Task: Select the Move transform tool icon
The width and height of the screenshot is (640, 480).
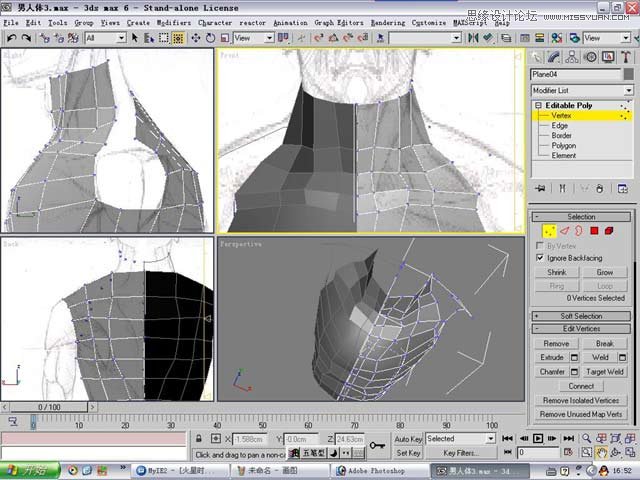Action: coord(196,38)
